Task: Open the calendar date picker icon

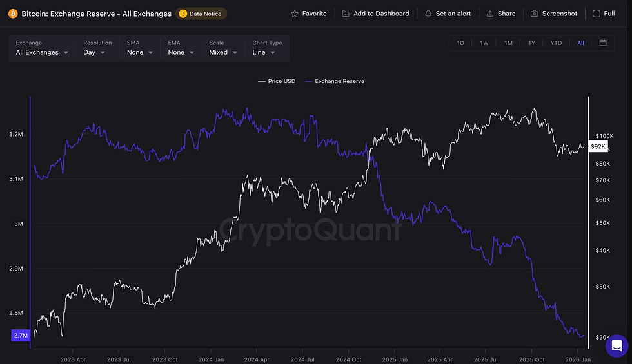Action: (603, 43)
